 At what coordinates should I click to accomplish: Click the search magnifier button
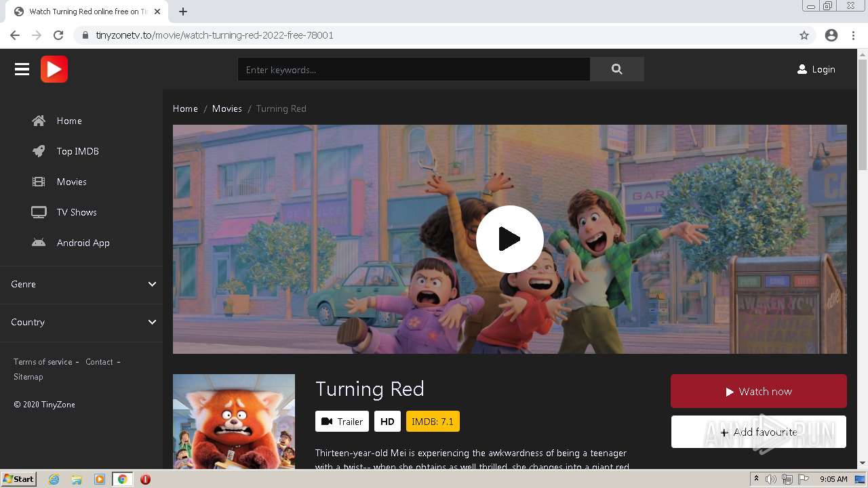click(x=617, y=69)
